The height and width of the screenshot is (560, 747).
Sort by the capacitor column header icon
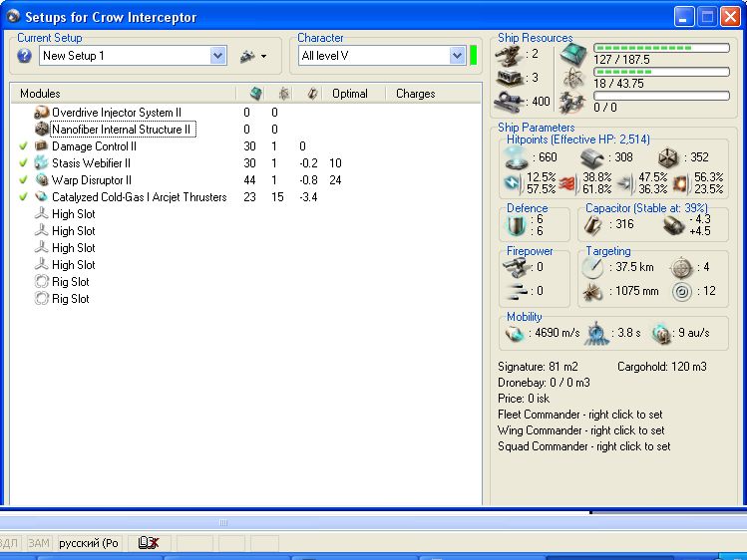[312, 94]
